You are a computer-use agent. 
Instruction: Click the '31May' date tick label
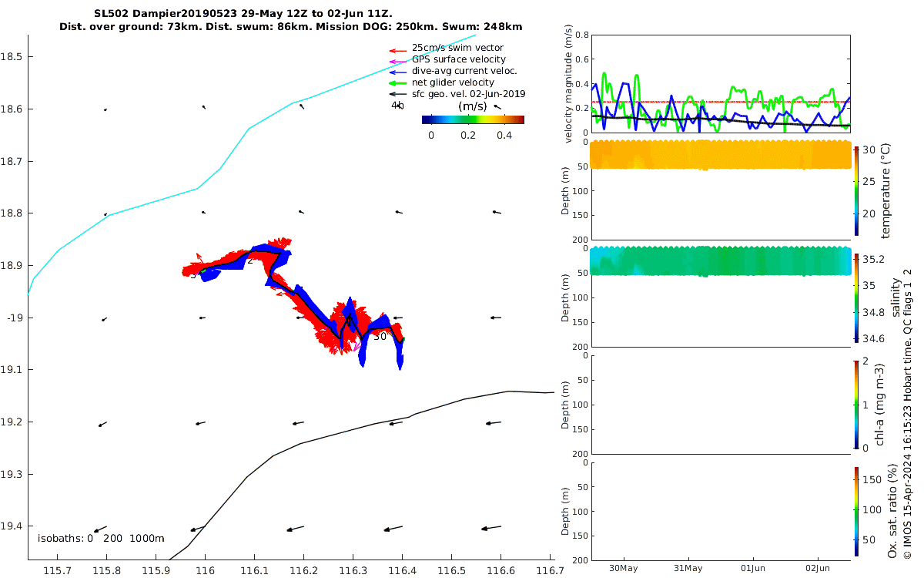click(x=688, y=569)
